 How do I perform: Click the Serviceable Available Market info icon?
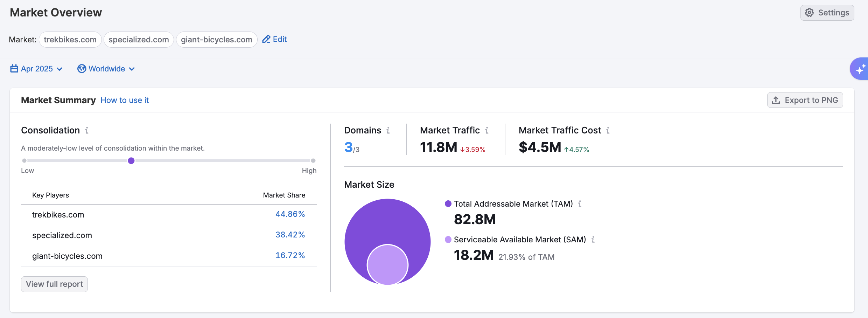[593, 240]
